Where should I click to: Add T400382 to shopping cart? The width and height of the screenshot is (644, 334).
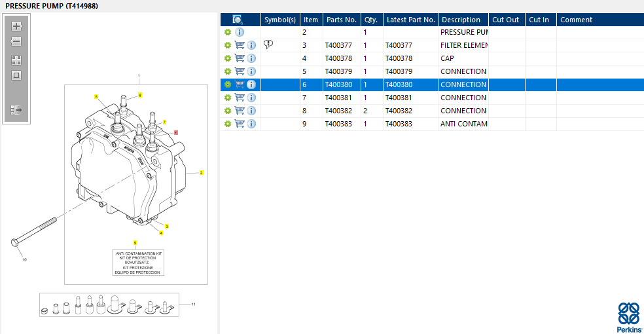(x=240, y=111)
